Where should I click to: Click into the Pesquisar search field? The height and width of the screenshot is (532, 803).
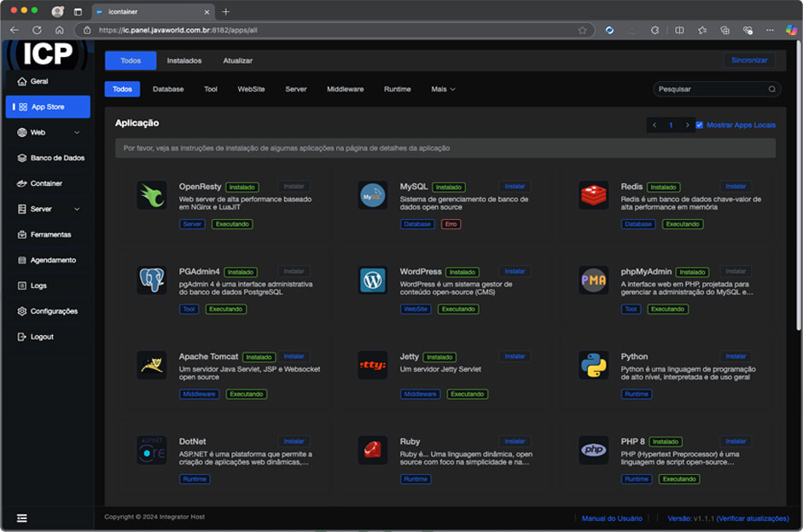[708, 89]
